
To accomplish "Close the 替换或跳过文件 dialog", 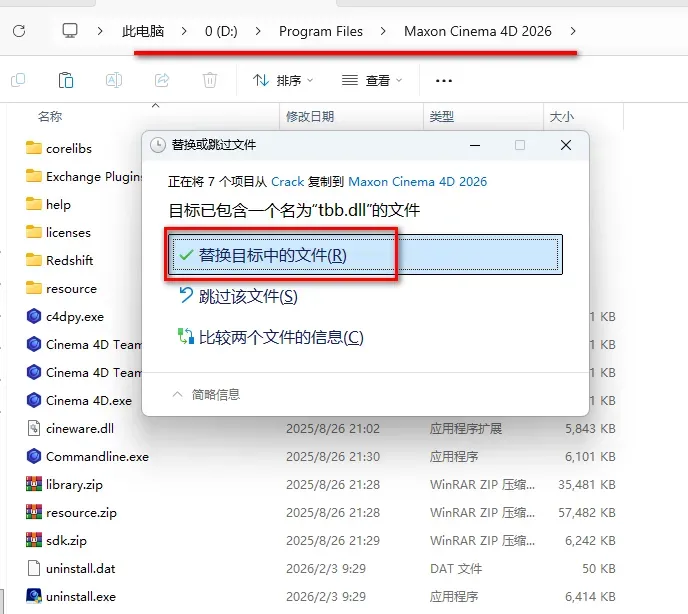I will click(x=566, y=145).
